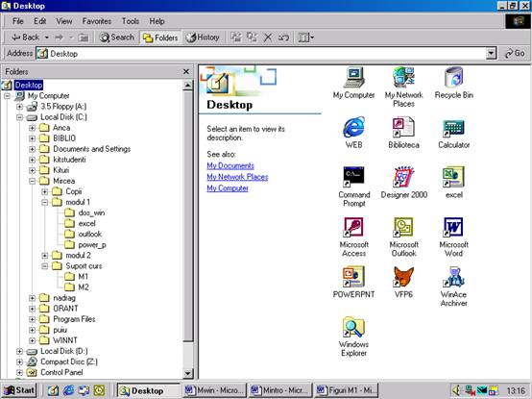Click Show Desktop in Quick Launch

[53, 390]
